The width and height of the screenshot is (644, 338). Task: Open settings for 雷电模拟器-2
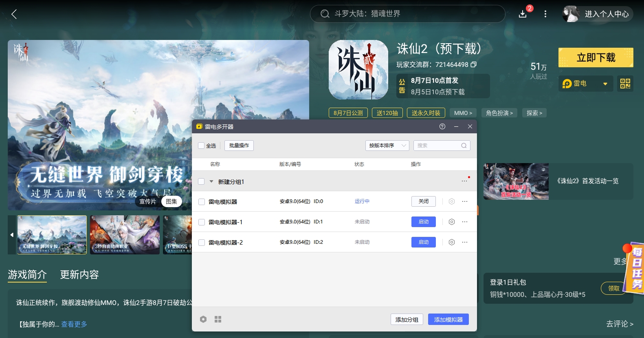(452, 242)
